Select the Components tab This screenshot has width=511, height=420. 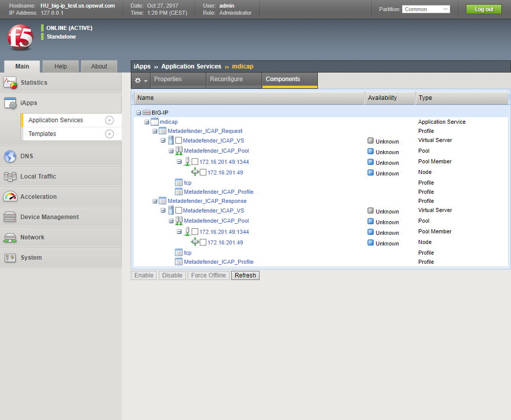[290, 80]
